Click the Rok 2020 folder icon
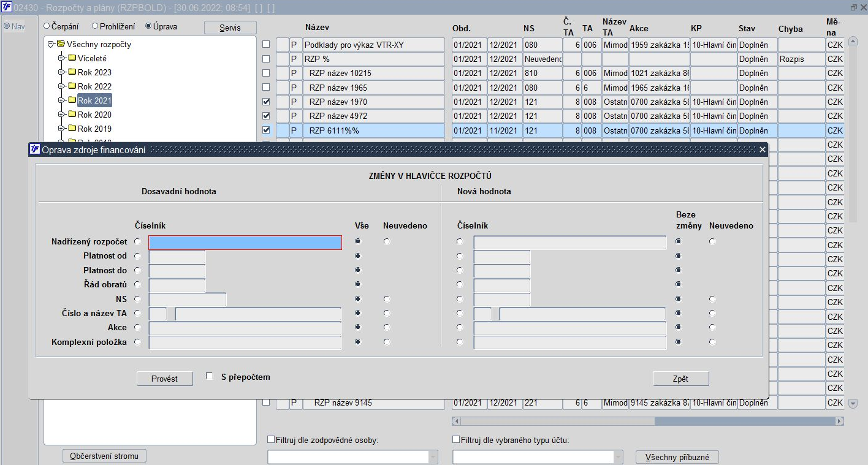 point(72,115)
